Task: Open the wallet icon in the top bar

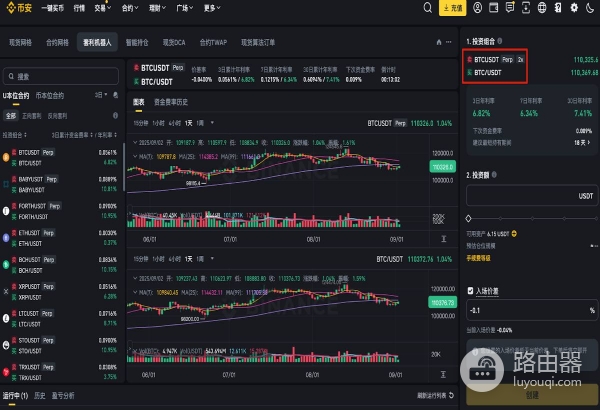Action: [494, 8]
